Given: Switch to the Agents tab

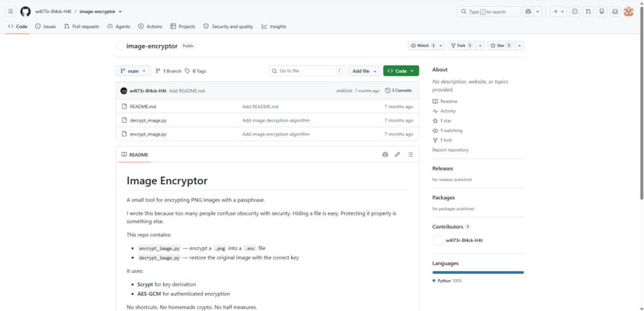Looking at the screenshot, I should (x=119, y=26).
